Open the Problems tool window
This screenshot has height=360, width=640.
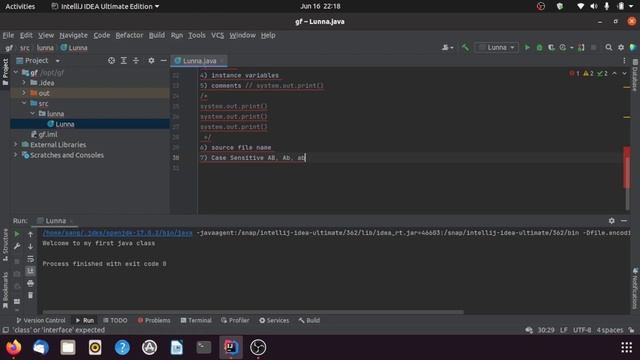[x=154, y=320]
